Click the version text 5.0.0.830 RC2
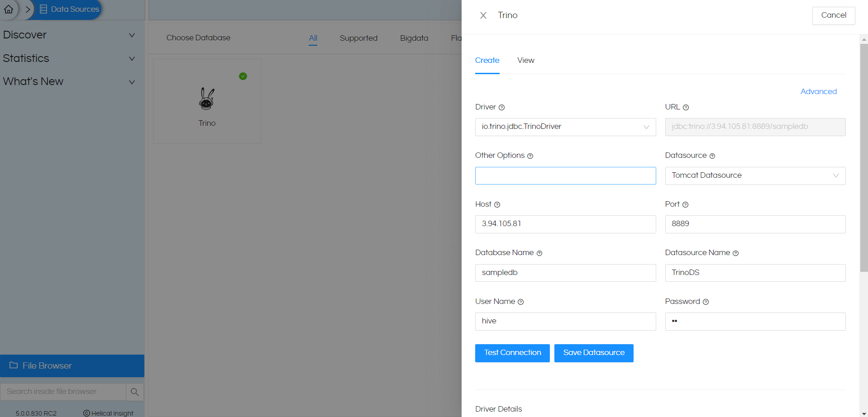This screenshot has height=417, width=868. pos(36,413)
